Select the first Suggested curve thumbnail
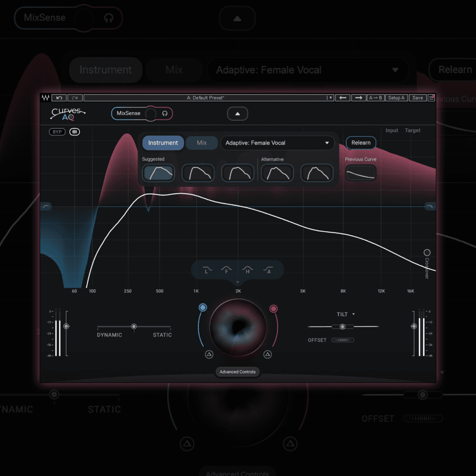This screenshot has width=476, height=476. [x=159, y=173]
